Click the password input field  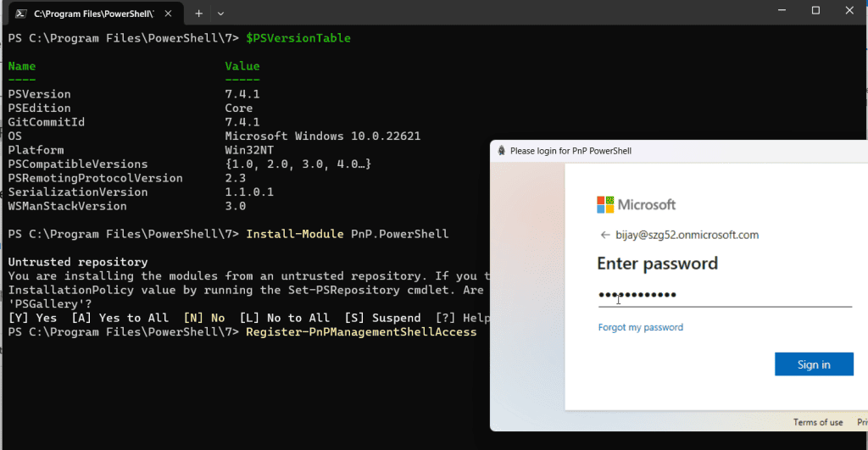(x=725, y=295)
